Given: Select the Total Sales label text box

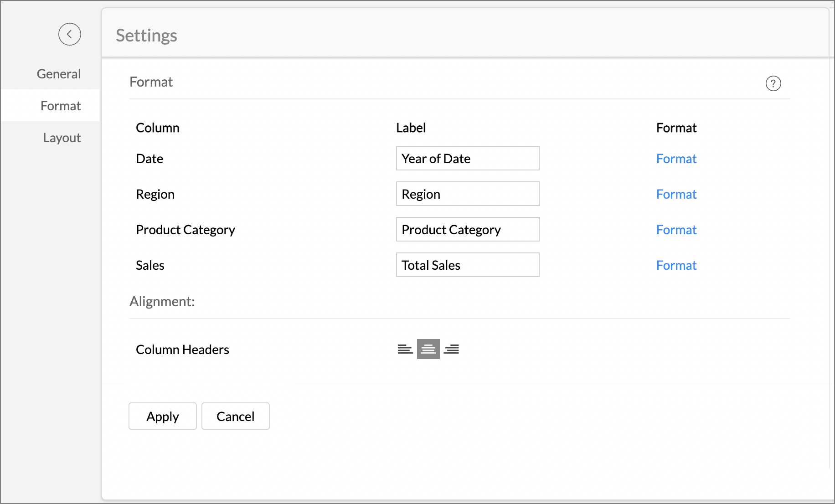Looking at the screenshot, I should [x=467, y=265].
